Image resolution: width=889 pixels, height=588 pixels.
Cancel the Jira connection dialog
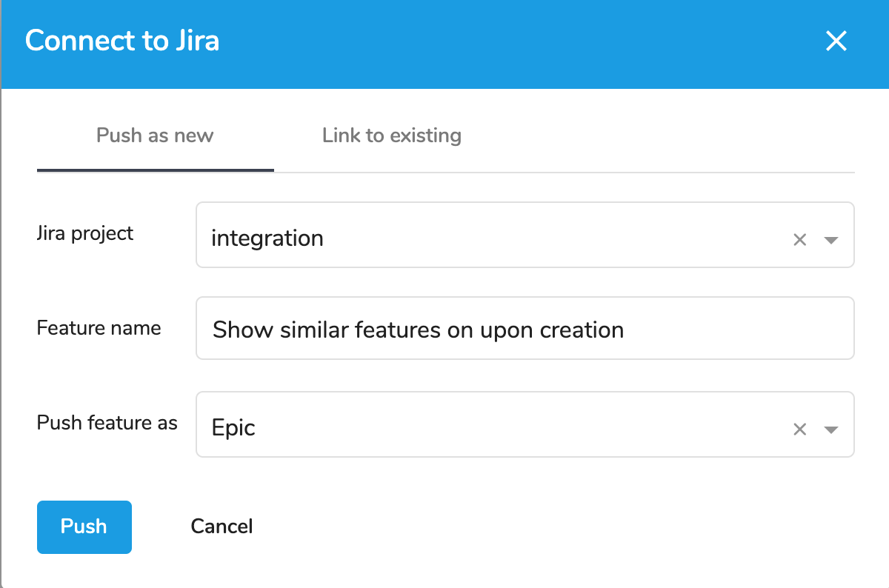tap(222, 527)
